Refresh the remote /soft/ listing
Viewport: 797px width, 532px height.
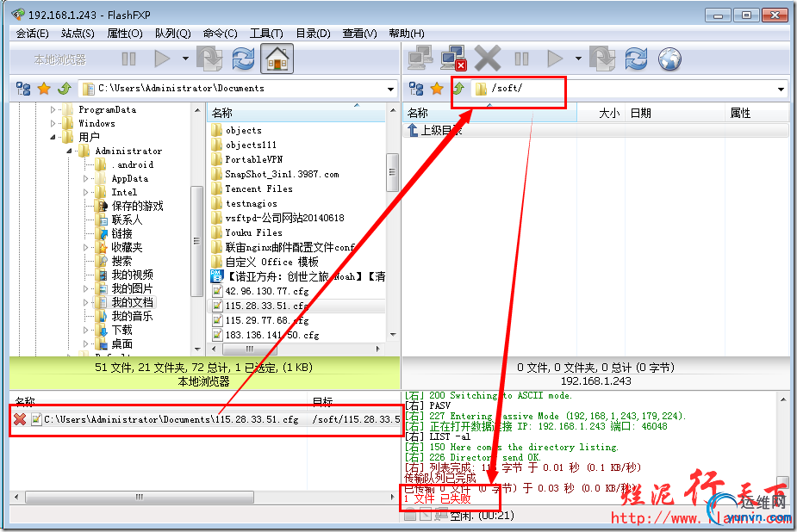[x=636, y=59]
